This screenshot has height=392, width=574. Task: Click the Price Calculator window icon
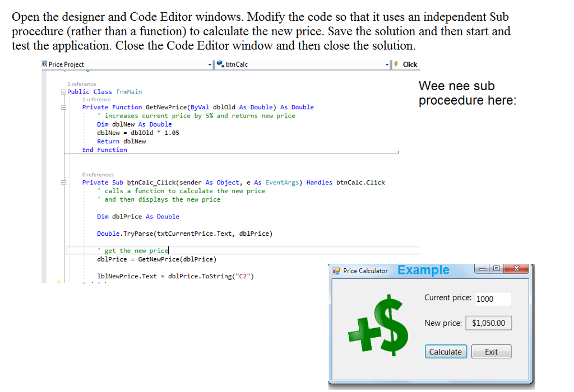[336, 271]
